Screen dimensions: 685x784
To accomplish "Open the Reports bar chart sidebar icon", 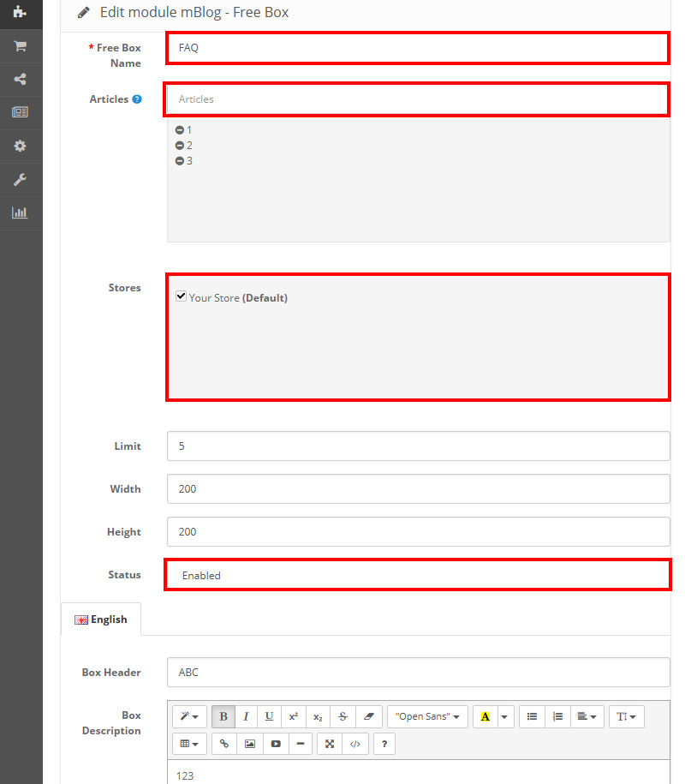I will click(19, 212).
